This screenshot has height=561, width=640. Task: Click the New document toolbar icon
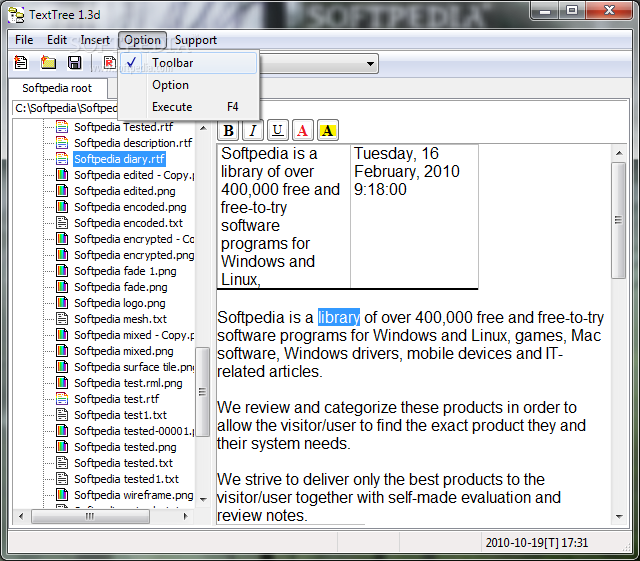pos(20,62)
